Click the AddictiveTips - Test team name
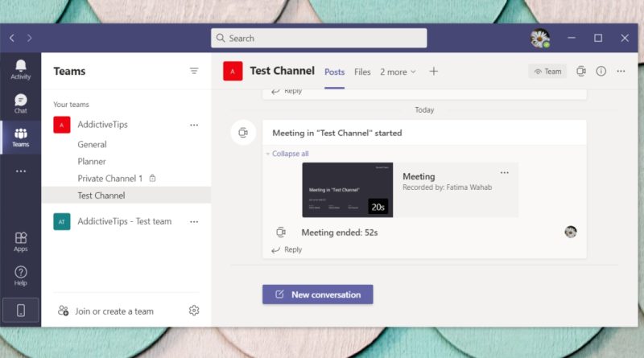 click(125, 221)
